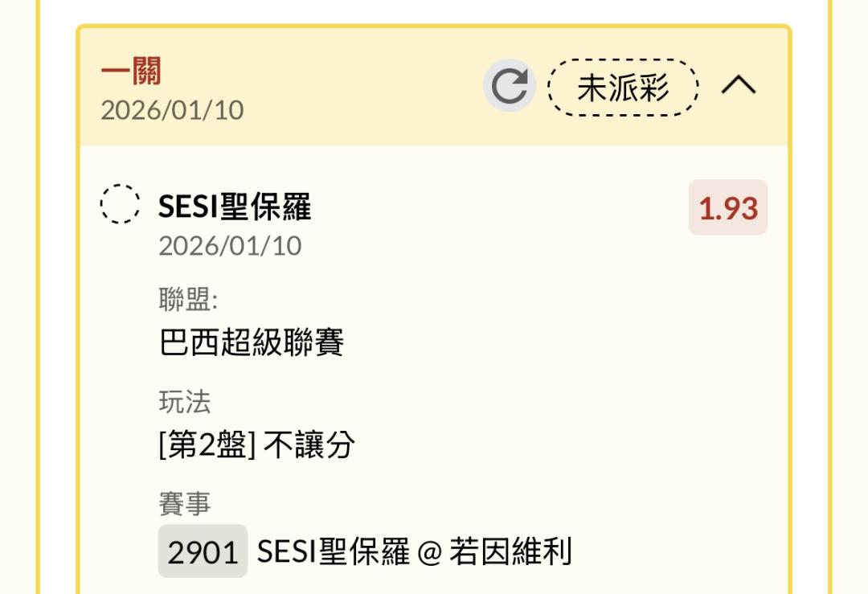868x594 pixels.
Task: Click the 1.93 odds badge
Action: pos(727,208)
